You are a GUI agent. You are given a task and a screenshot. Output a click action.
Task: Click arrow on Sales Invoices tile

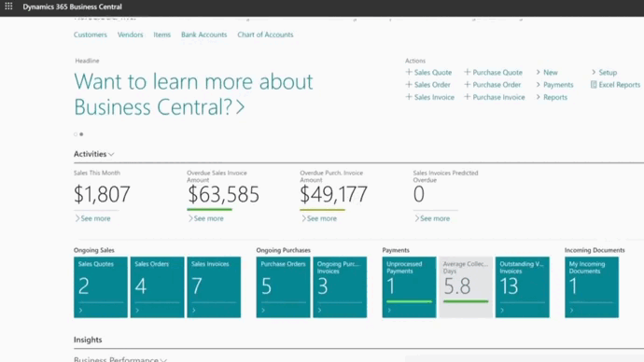(x=194, y=311)
